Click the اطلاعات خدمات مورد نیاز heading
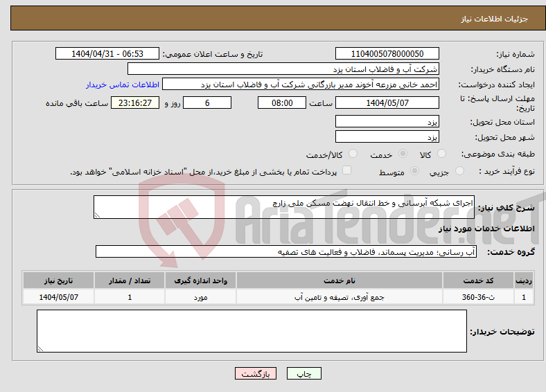Viewport: 546px width, 392px height. coord(486,229)
